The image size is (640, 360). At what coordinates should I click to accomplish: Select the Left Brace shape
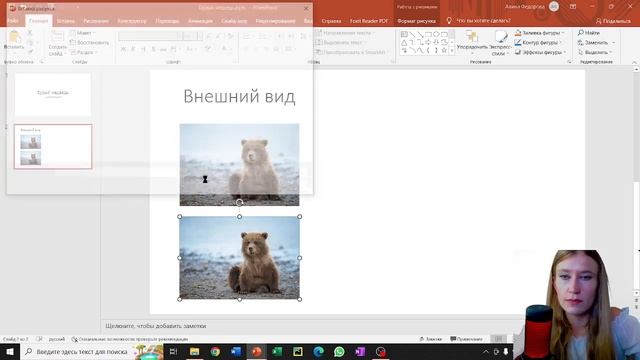(x=428, y=50)
